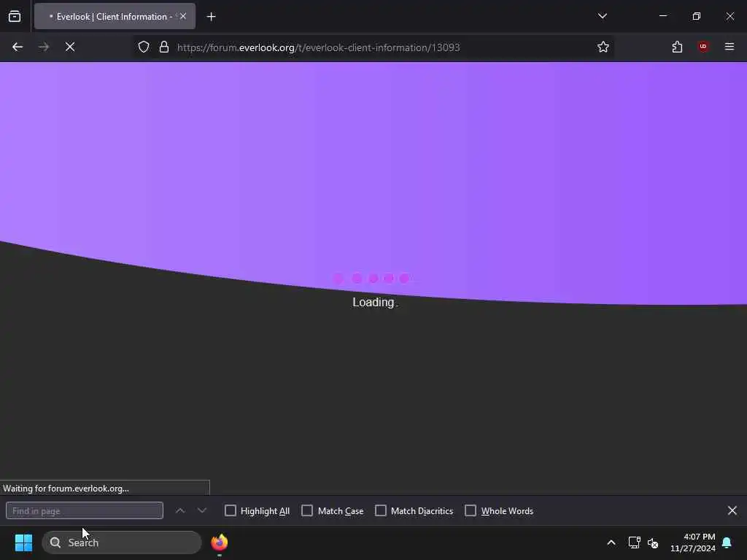Open Firefox from the taskbar
747x560 pixels.
(x=219, y=542)
